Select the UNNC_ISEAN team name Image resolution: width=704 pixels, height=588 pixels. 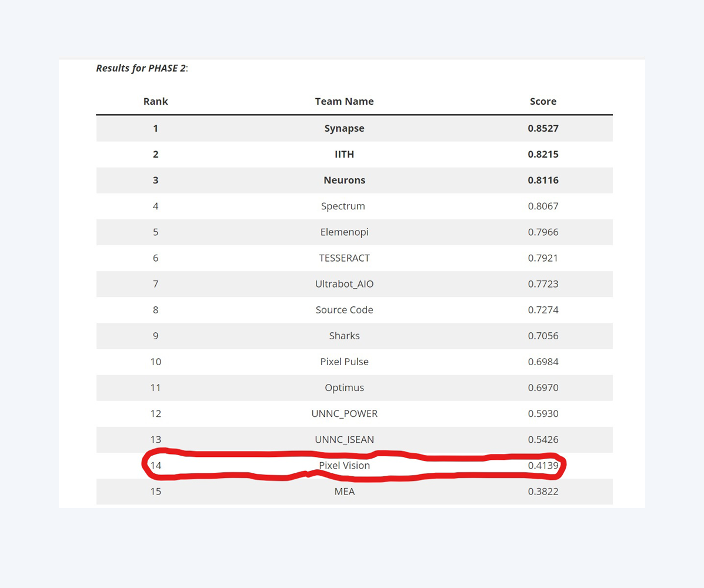click(x=344, y=439)
